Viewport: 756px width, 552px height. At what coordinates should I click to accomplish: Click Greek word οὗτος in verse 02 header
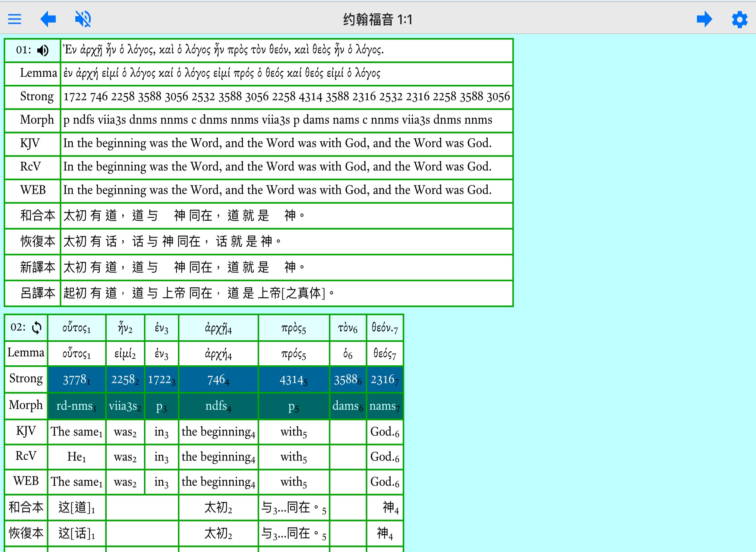click(77, 328)
